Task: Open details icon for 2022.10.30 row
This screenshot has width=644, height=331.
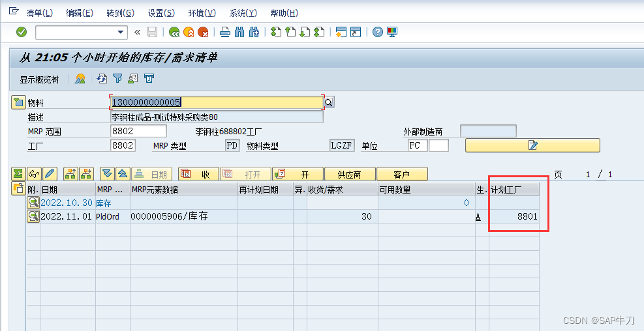Action: coord(33,203)
